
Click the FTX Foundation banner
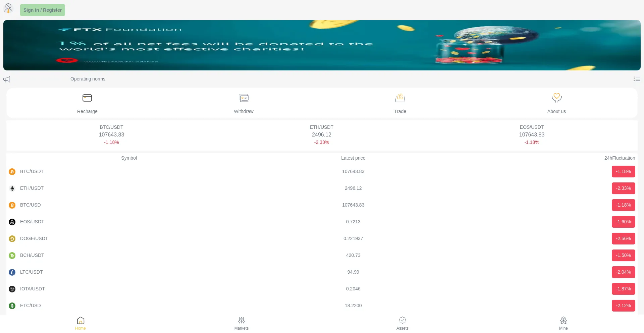click(322, 45)
